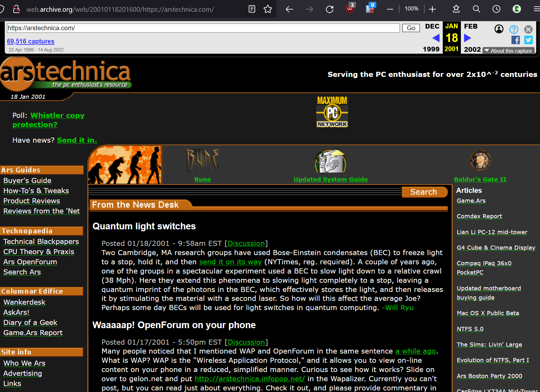540x392 pixels.
Task: Open the Whistler copy protection poll
Action: pyautogui.click(x=48, y=120)
